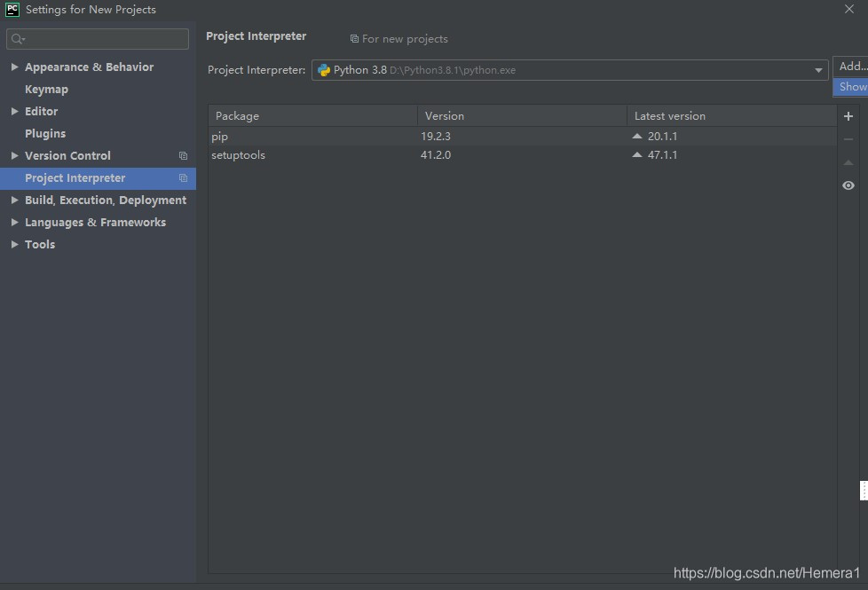Select the pip package row
Viewport: 868px width, 590px height.
tap(523, 136)
